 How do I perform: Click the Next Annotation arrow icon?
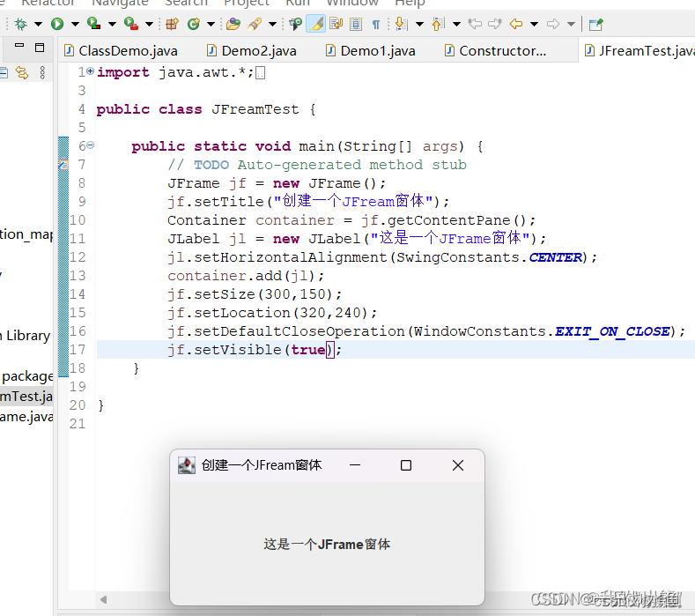401,24
